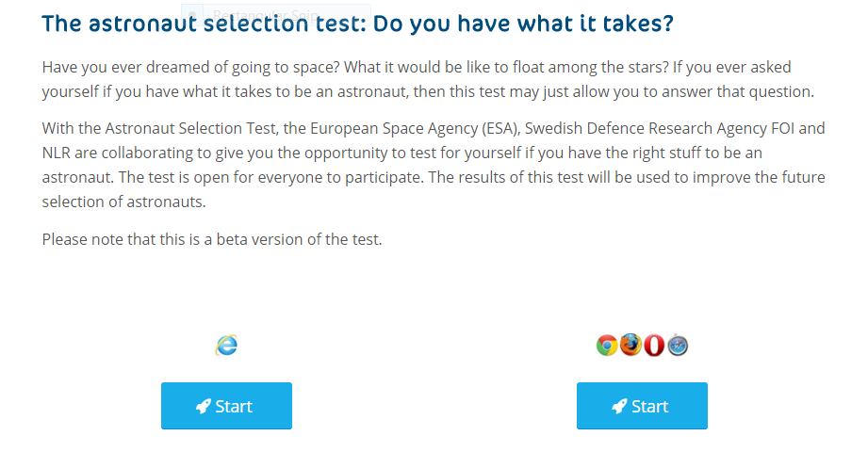The width and height of the screenshot is (868, 468).
Task: Click the Internet Explorer browser icon
Action: (226, 346)
